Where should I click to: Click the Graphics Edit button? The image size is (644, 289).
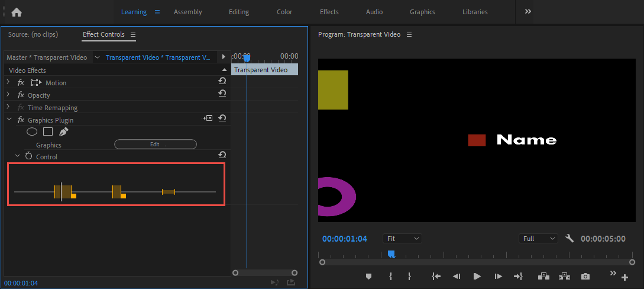tap(156, 144)
